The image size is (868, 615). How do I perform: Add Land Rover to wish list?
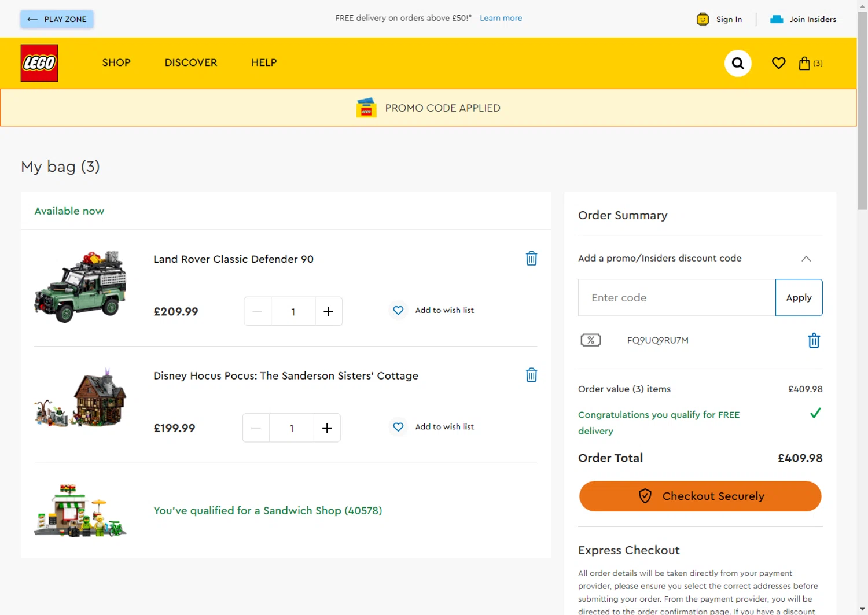[x=444, y=310]
